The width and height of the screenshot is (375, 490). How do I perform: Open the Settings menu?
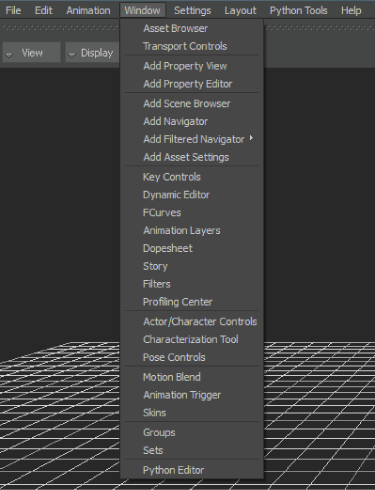tap(192, 10)
